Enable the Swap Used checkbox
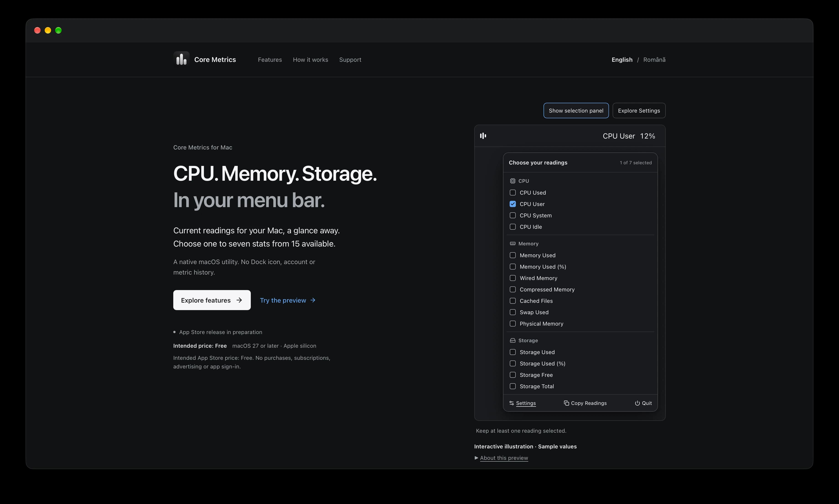 click(513, 312)
